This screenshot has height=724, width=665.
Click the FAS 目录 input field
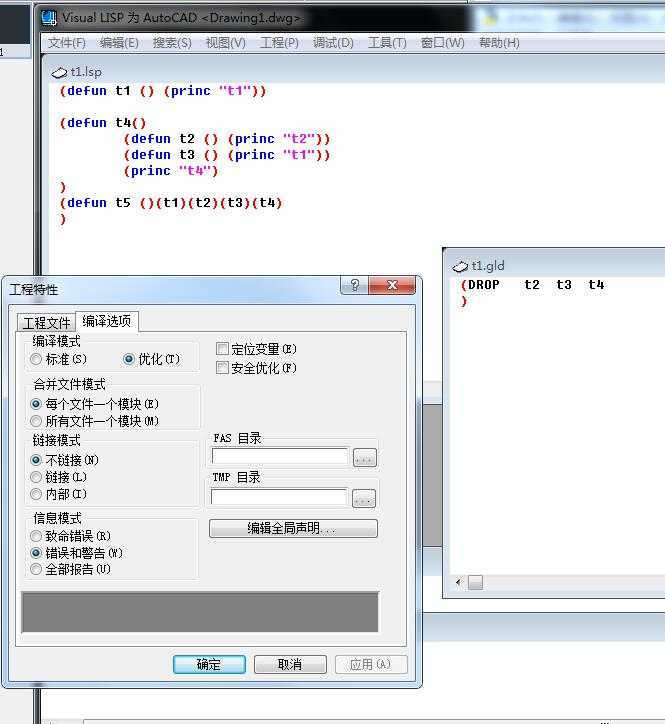point(280,456)
